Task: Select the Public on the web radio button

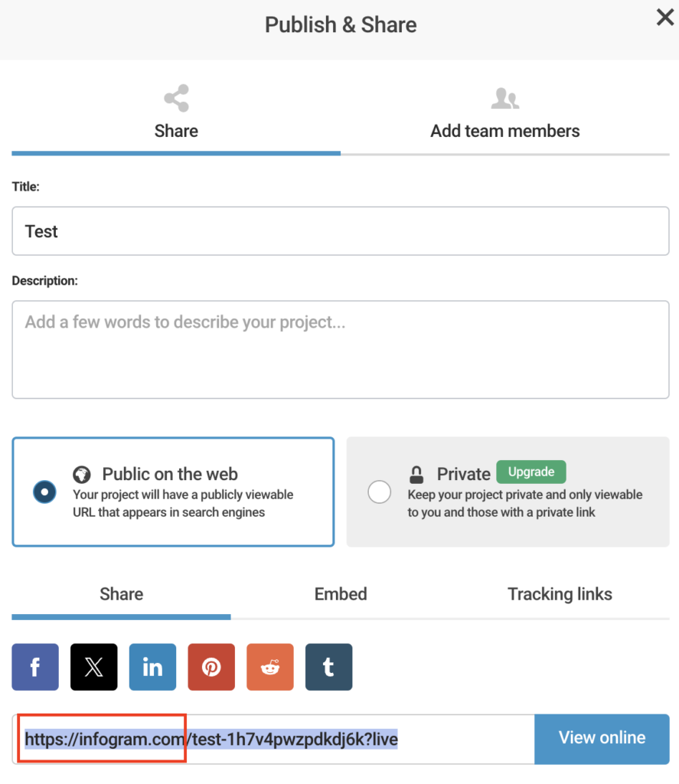Action: click(x=44, y=492)
